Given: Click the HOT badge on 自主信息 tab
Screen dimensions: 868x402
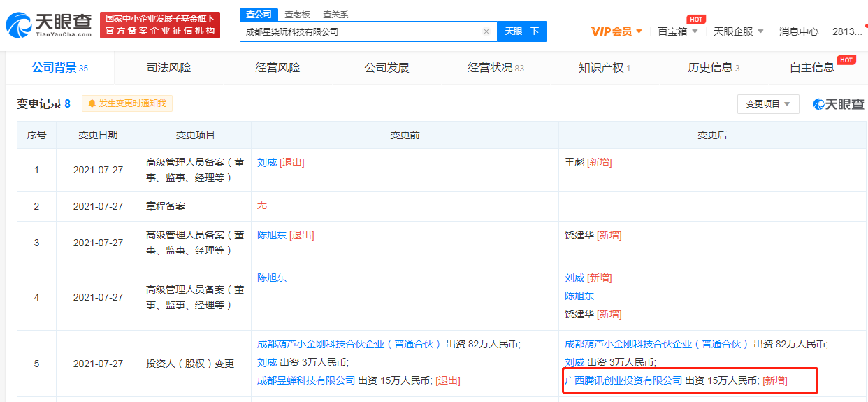Looking at the screenshot, I should (x=846, y=60).
